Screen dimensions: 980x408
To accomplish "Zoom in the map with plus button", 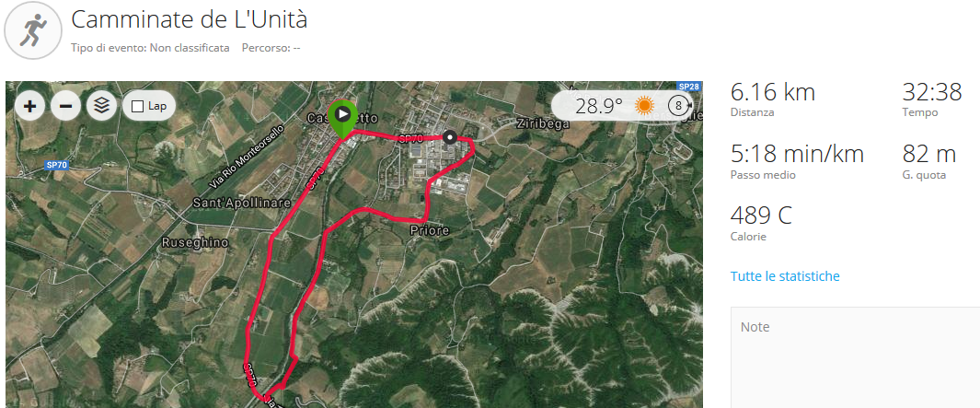I will coord(29,106).
